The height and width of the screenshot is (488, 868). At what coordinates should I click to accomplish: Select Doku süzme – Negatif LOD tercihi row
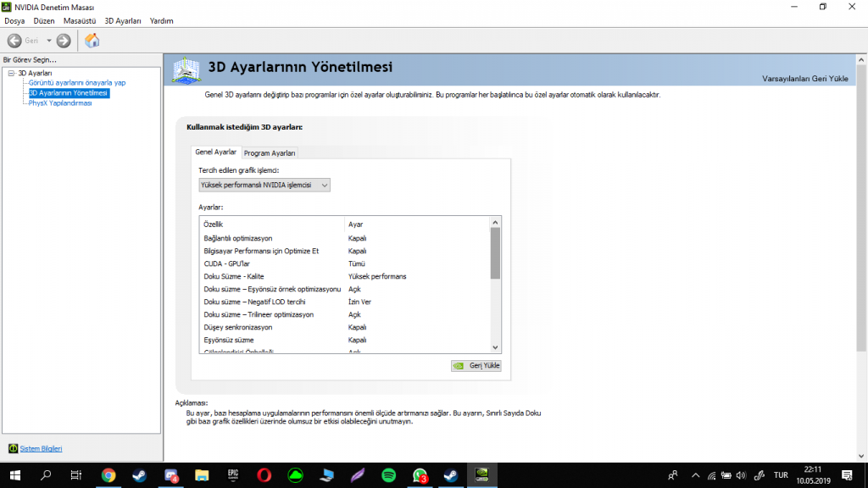pos(345,302)
